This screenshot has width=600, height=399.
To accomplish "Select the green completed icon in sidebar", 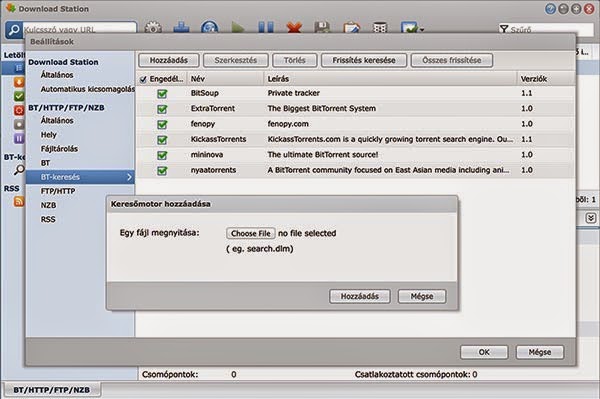I will [19, 96].
